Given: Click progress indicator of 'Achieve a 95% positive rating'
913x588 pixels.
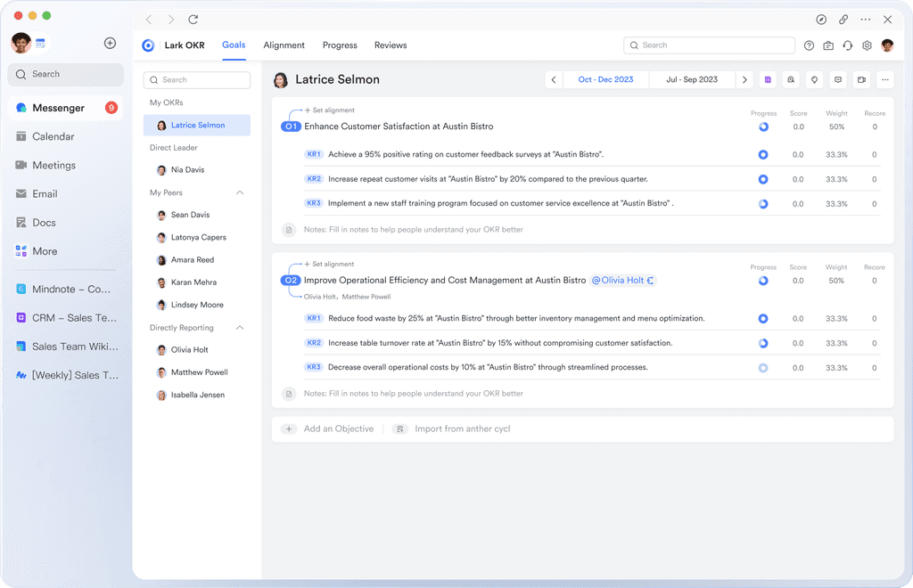Looking at the screenshot, I should coord(763,155).
